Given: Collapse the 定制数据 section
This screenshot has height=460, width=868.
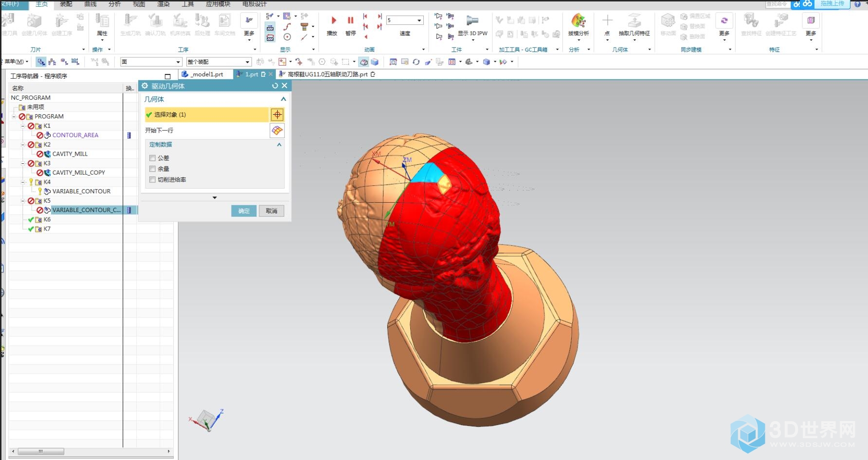Looking at the screenshot, I should tap(279, 144).
